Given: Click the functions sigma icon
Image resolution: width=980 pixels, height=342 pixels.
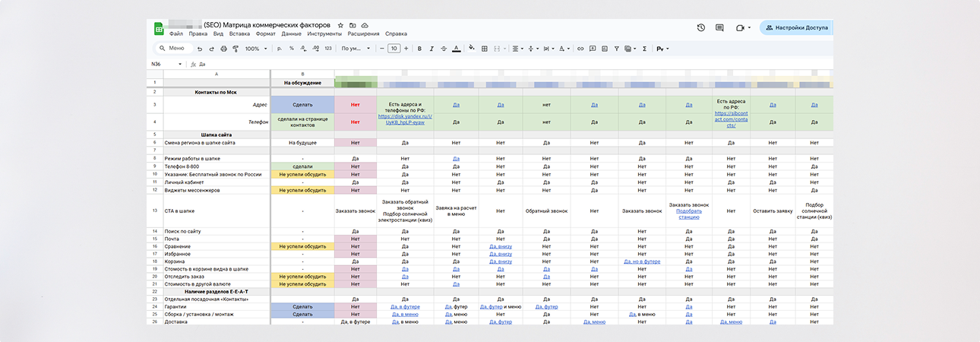Looking at the screenshot, I should (645, 49).
